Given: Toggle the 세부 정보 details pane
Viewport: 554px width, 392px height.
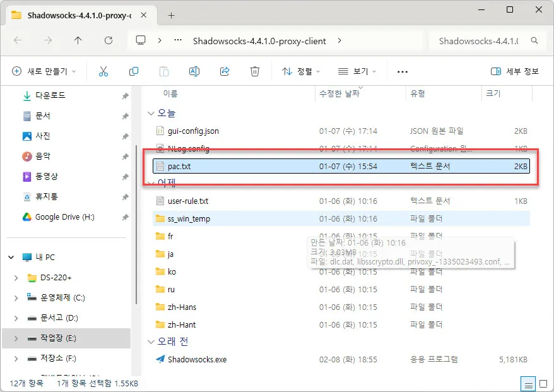Looking at the screenshot, I should tap(515, 71).
